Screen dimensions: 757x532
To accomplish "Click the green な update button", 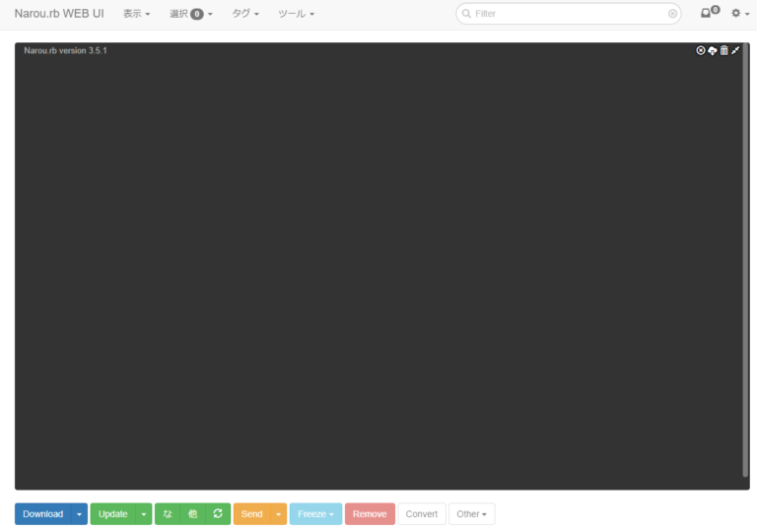I will 168,514.
